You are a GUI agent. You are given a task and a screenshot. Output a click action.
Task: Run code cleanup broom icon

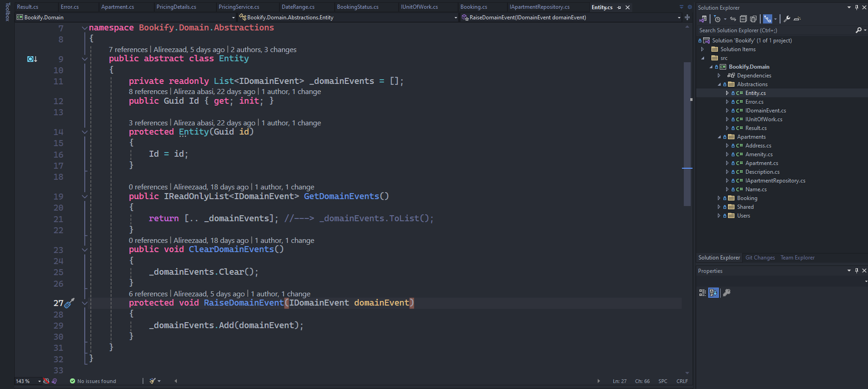(152, 381)
